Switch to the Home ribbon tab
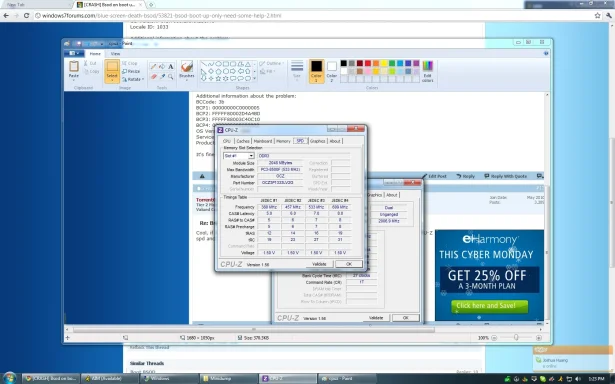The width and height of the screenshot is (615, 384). point(95,54)
